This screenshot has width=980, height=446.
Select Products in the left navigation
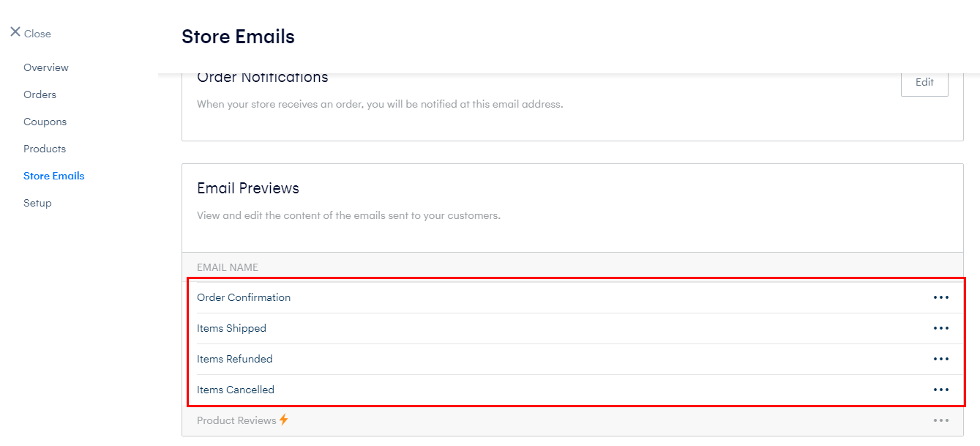tap(45, 149)
